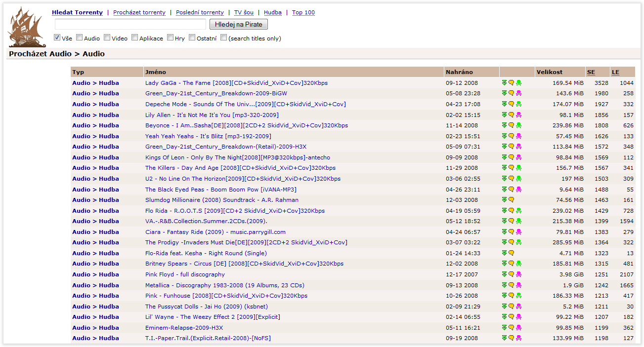
Task: Navigate to TV šou section
Action: click(x=244, y=12)
